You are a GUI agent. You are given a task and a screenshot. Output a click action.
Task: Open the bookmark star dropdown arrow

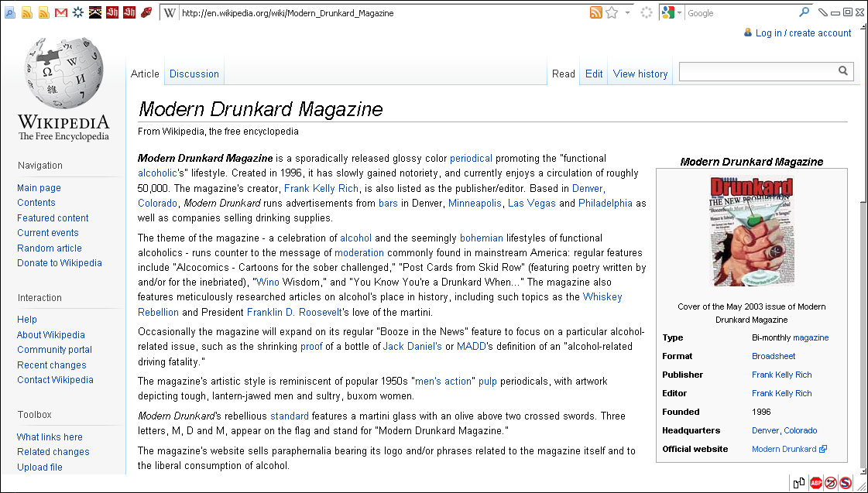point(627,13)
